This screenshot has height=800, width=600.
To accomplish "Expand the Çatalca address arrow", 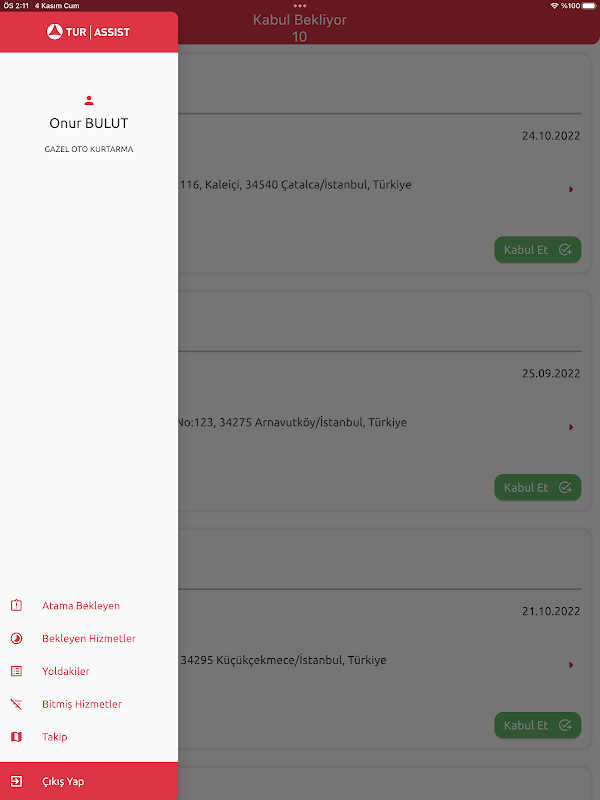I will (571, 189).
